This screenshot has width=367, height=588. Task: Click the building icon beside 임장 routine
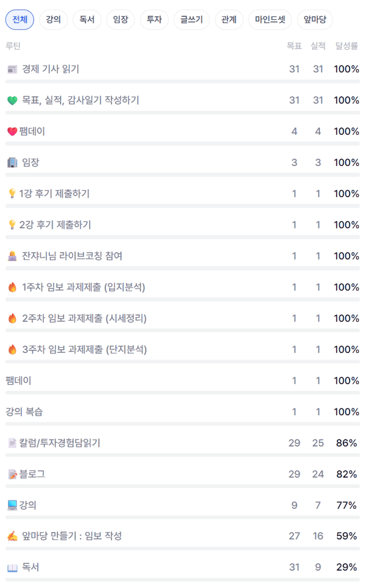(x=12, y=163)
